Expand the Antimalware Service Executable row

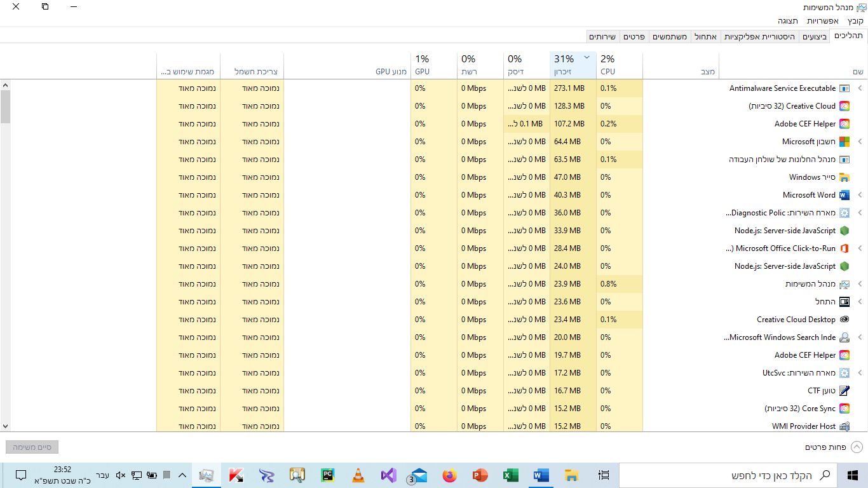click(861, 88)
